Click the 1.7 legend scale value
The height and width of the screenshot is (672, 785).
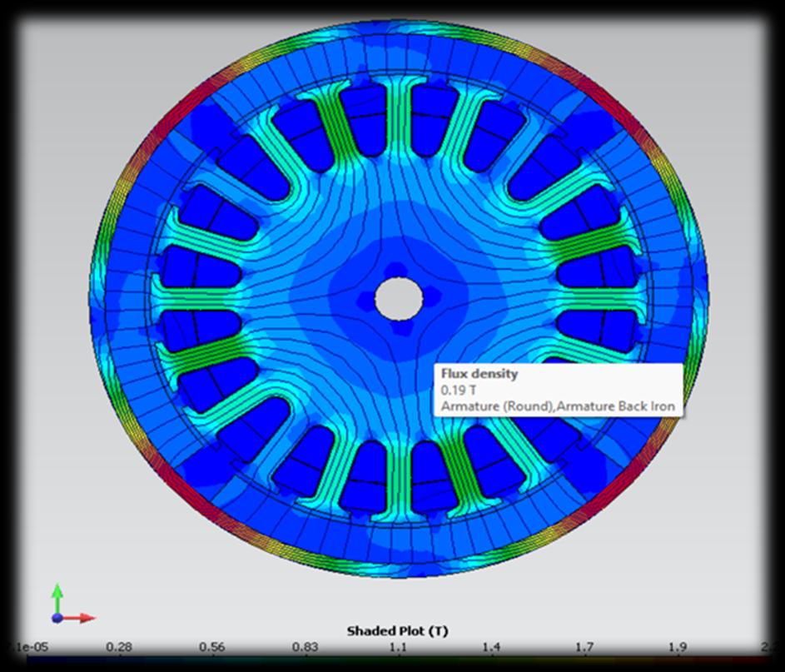[x=584, y=647]
